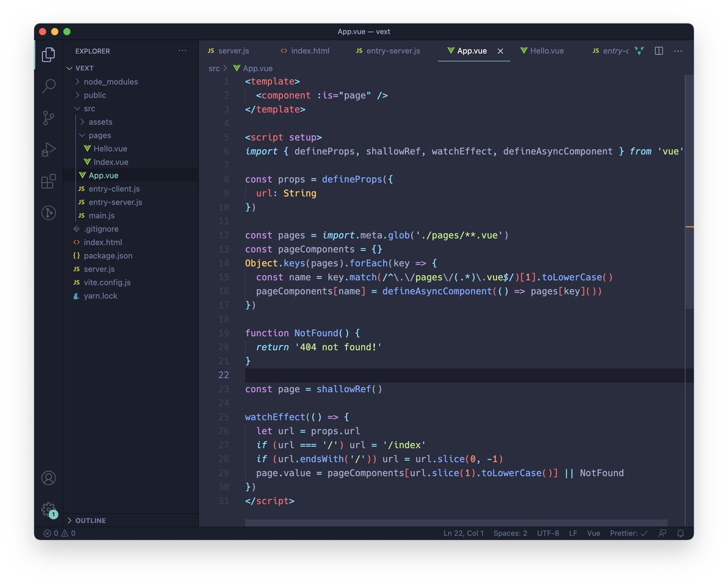Click the App.vue breadcrumb segment
Image resolution: width=728 pixels, height=585 pixels.
(253, 68)
